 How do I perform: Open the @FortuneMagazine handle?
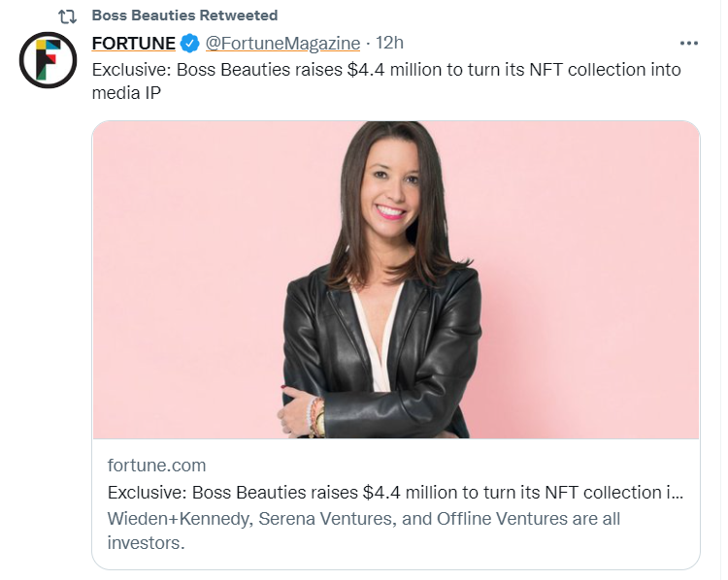point(282,44)
